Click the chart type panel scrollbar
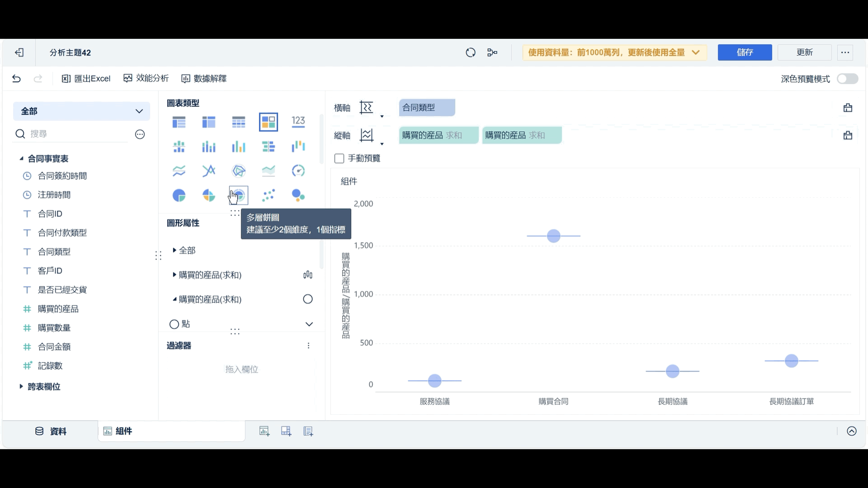 [322, 139]
